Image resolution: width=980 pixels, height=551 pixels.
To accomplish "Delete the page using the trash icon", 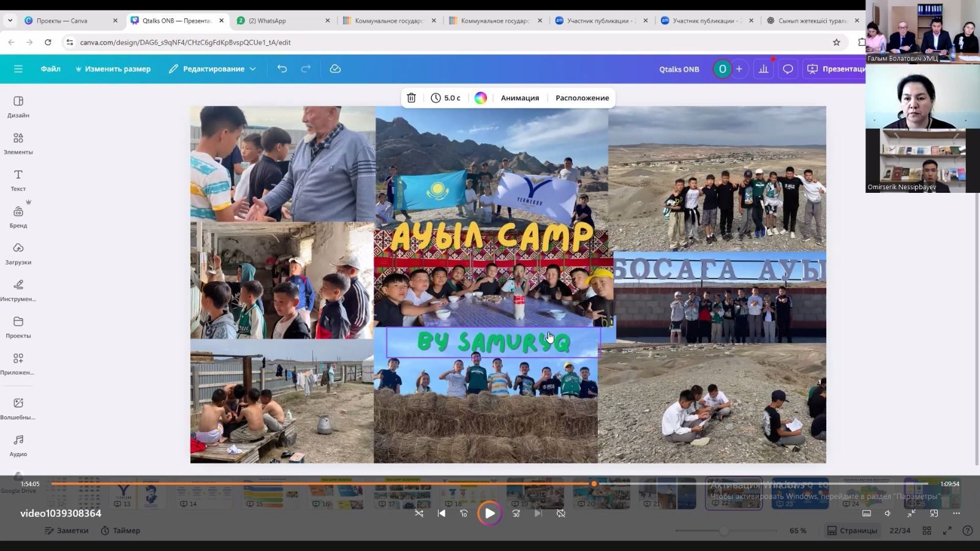I will [x=412, y=98].
